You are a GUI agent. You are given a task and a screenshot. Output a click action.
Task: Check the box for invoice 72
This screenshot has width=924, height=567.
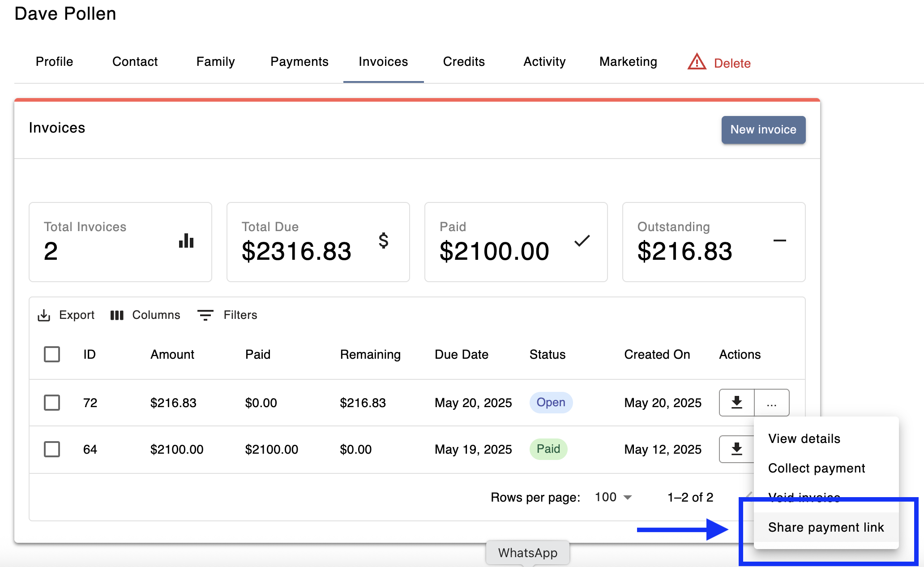click(52, 403)
